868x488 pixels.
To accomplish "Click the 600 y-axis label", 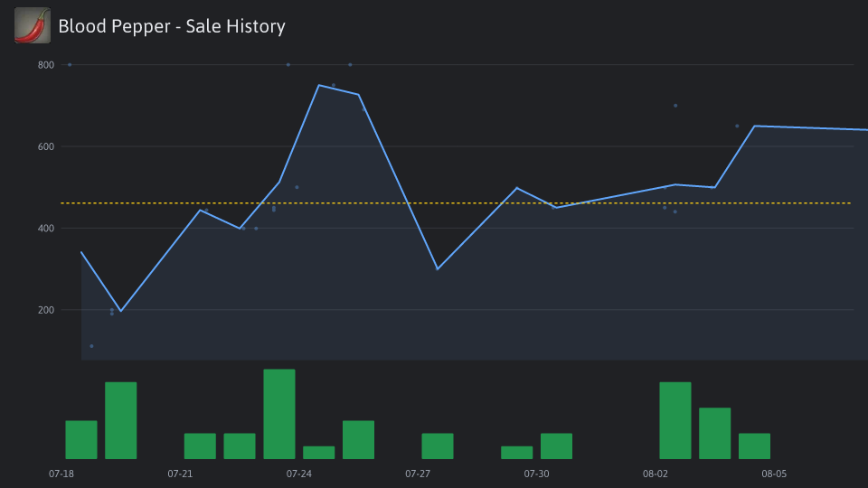I will pyautogui.click(x=46, y=146).
